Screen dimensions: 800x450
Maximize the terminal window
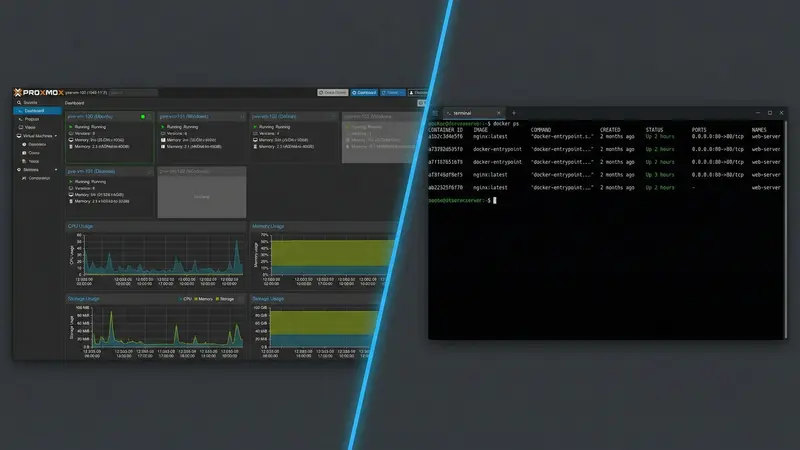[x=770, y=113]
